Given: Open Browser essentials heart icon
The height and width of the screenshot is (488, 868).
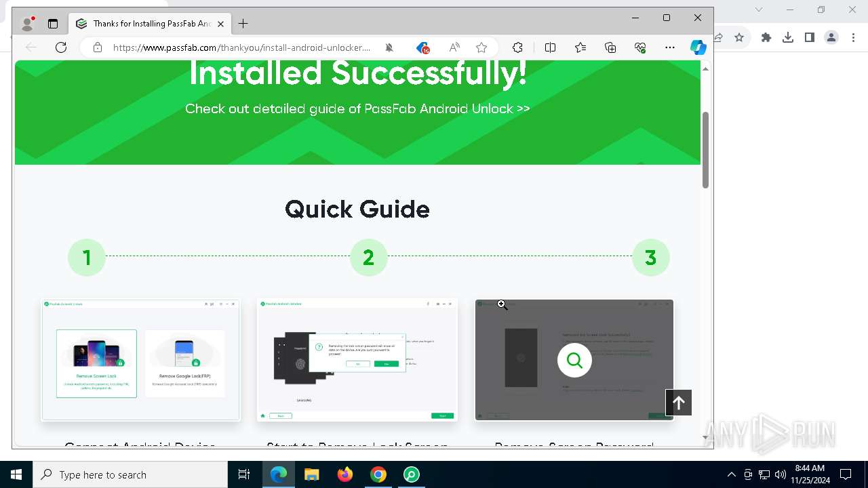Looking at the screenshot, I should point(640,47).
